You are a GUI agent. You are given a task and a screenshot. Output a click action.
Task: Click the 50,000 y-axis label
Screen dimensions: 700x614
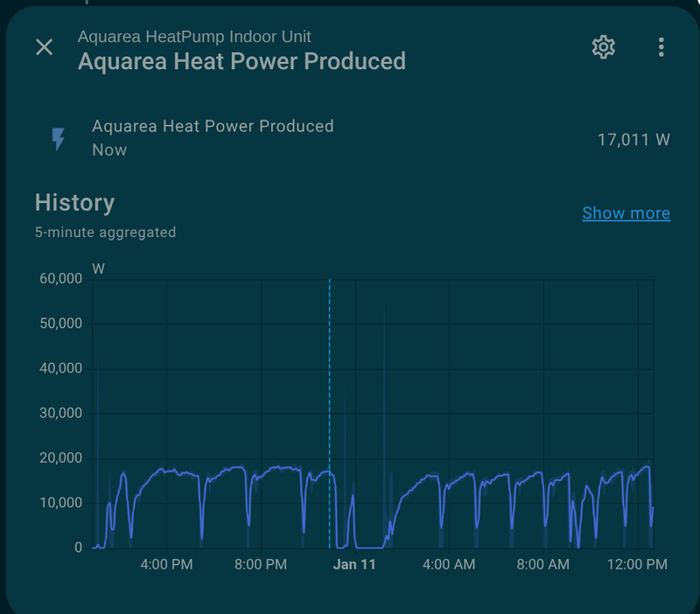coord(60,323)
